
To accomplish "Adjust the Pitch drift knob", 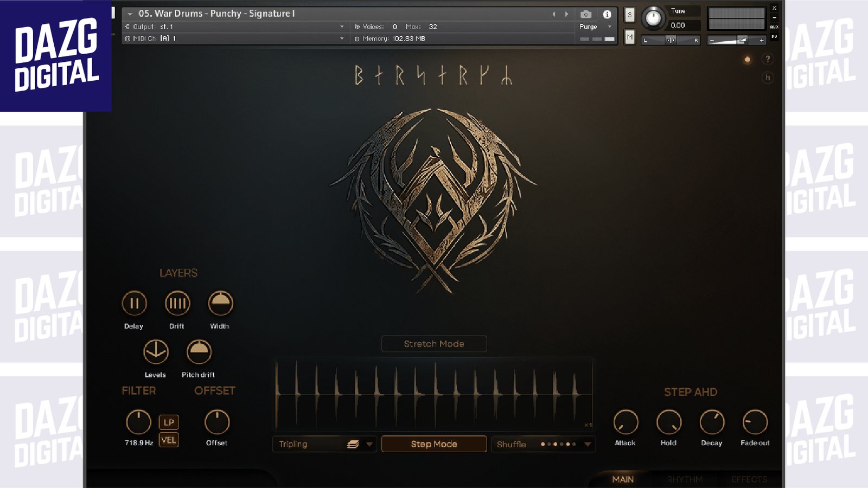I will pyautogui.click(x=199, y=352).
